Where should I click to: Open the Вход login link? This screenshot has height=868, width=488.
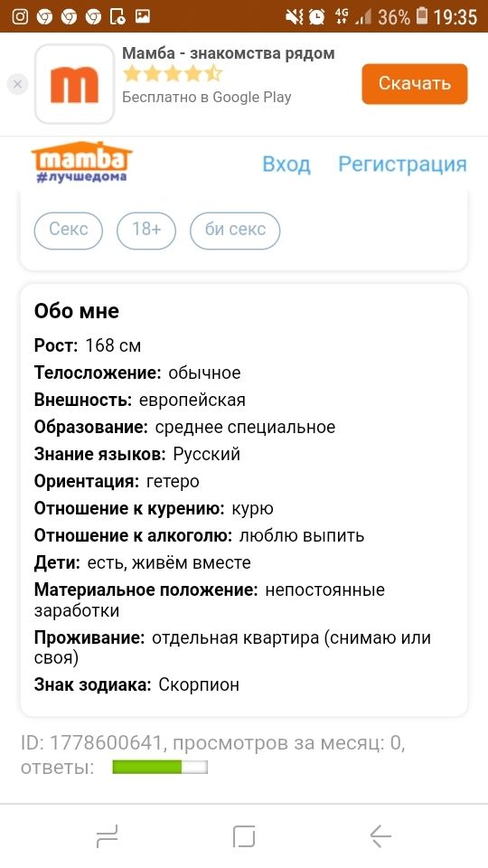pyautogui.click(x=286, y=165)
